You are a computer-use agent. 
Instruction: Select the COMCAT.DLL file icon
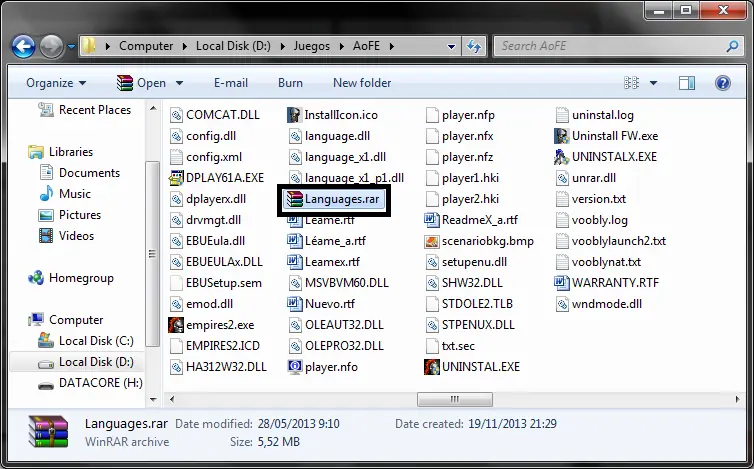click(176, 115)
